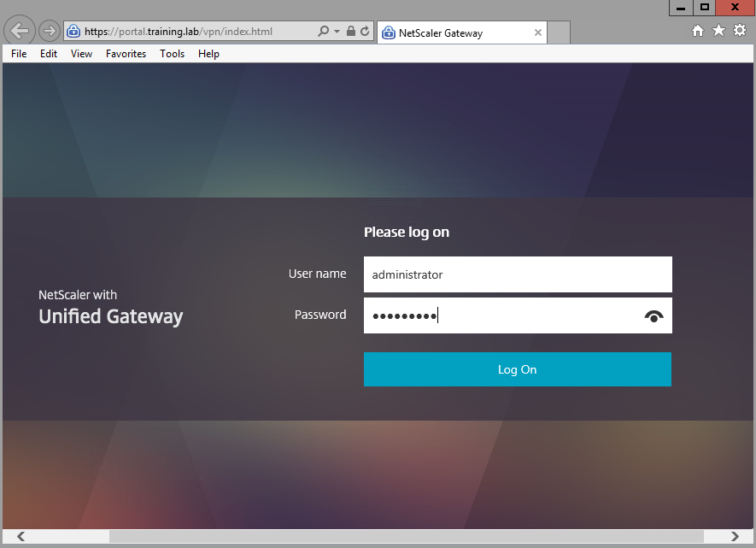Open the address bar dropdown arrow

pyautogui.click(x=337, y=32)
